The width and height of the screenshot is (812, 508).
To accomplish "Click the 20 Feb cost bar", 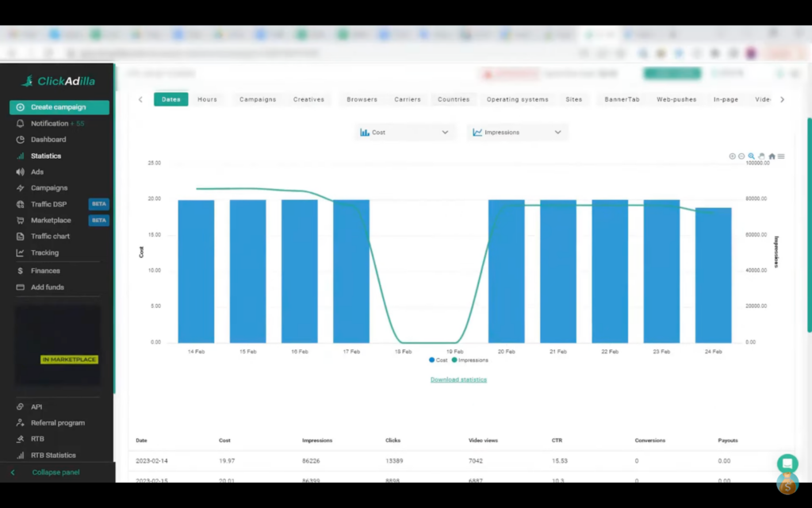I will (507, 271).
